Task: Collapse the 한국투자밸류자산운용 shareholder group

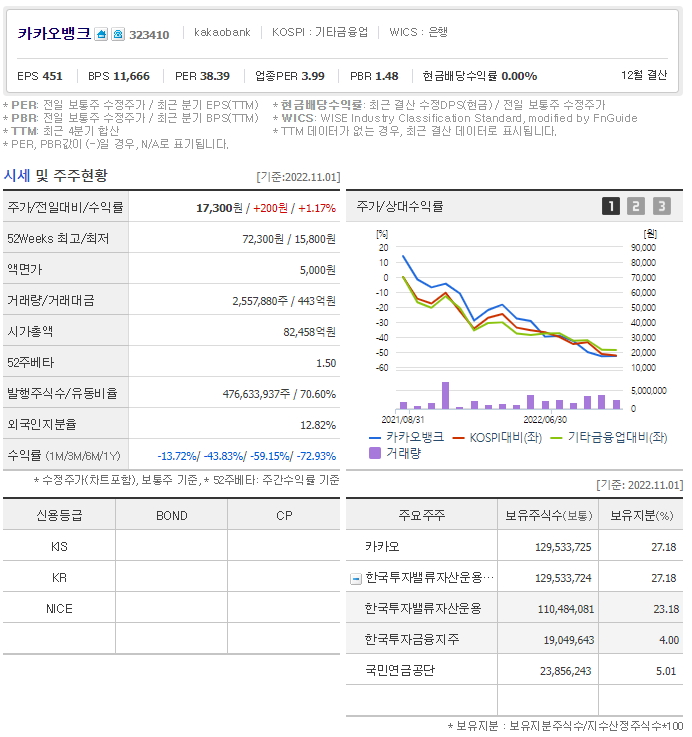Action: [356, 579]
